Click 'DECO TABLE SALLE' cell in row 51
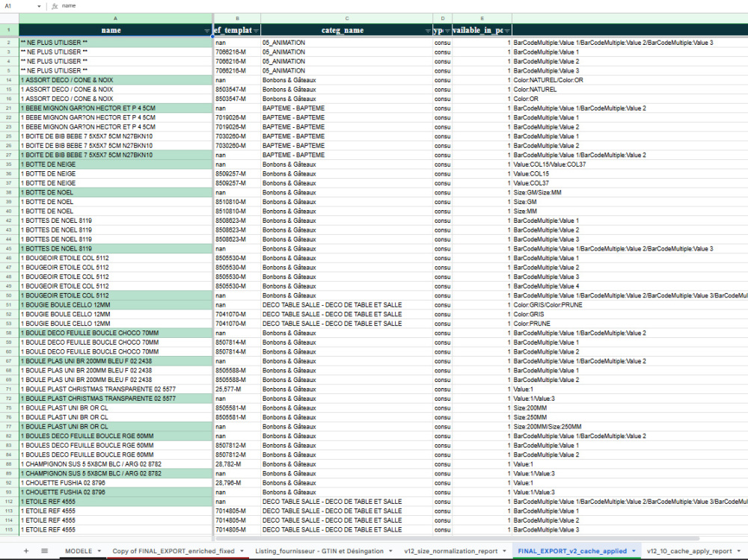This screenshot has height=560, width=748. tap(347, 305)
